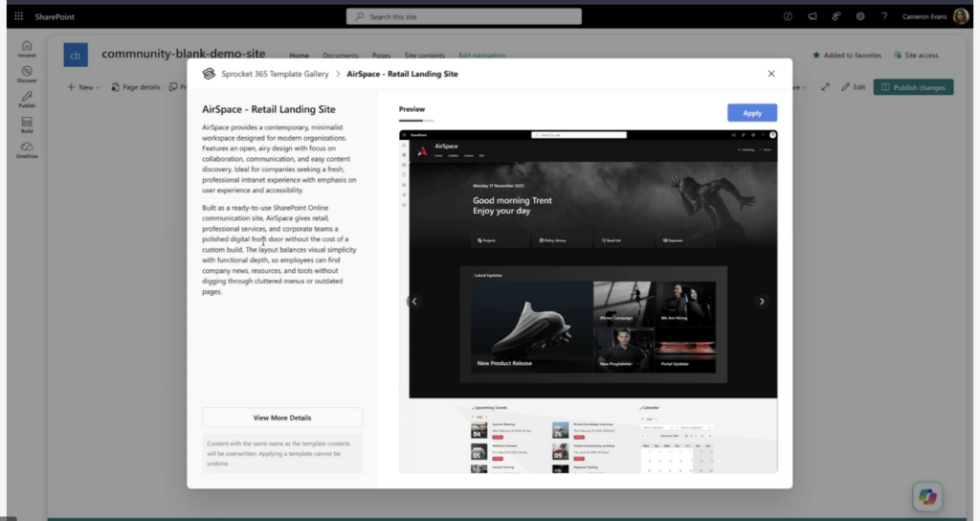Screen dimensions: 980x521
Task: Click the SharePoint brand label
Action: [x=55, y=16]
